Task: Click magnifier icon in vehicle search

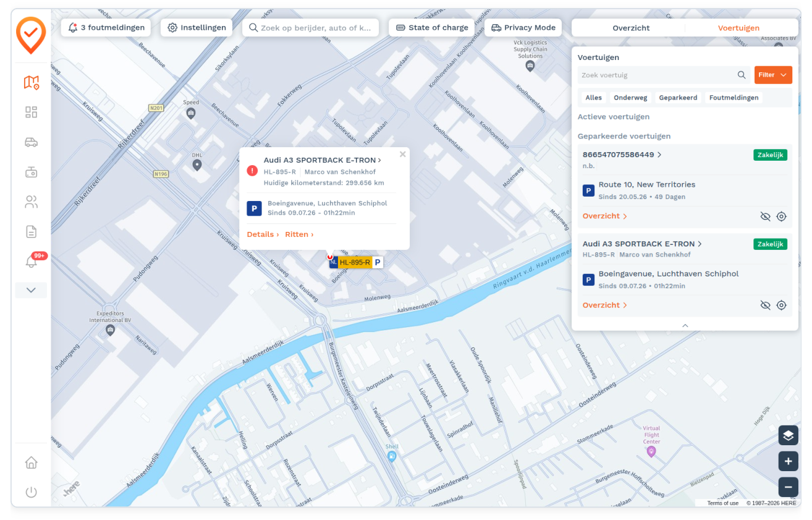Action: click(742, 75)
